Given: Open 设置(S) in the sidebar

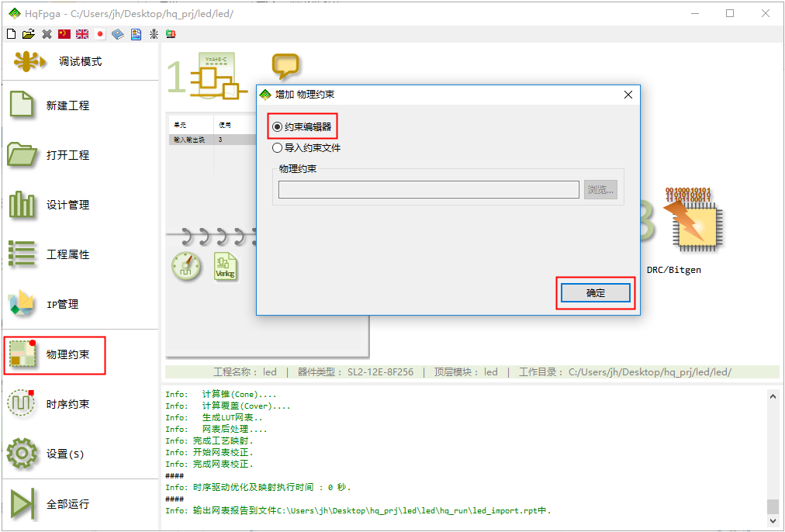Looking at the screenshot, I should pos(54,454).
